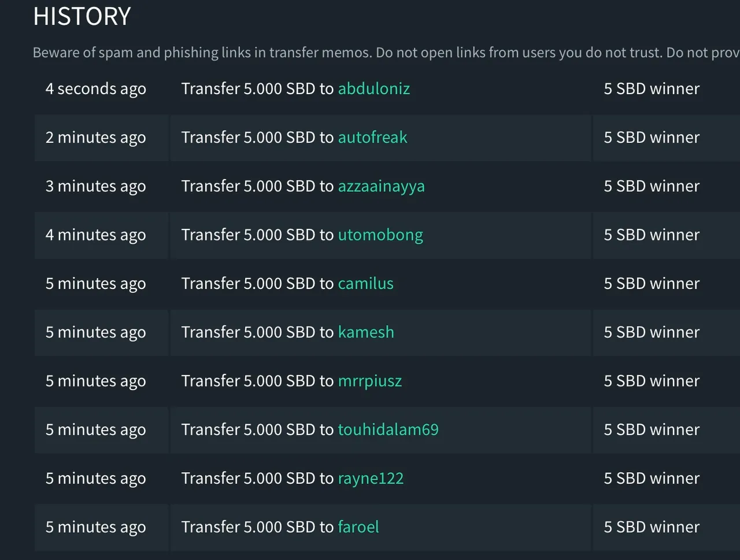Screen dimensions: 740x560
Task: Click the spam and phishing warning text
Action: pos(386,53)
